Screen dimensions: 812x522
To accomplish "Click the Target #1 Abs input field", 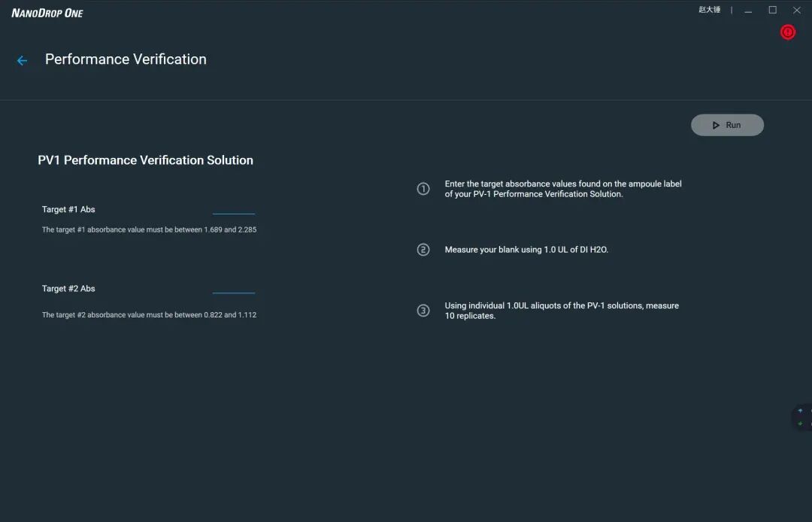I will coord(234,208).
